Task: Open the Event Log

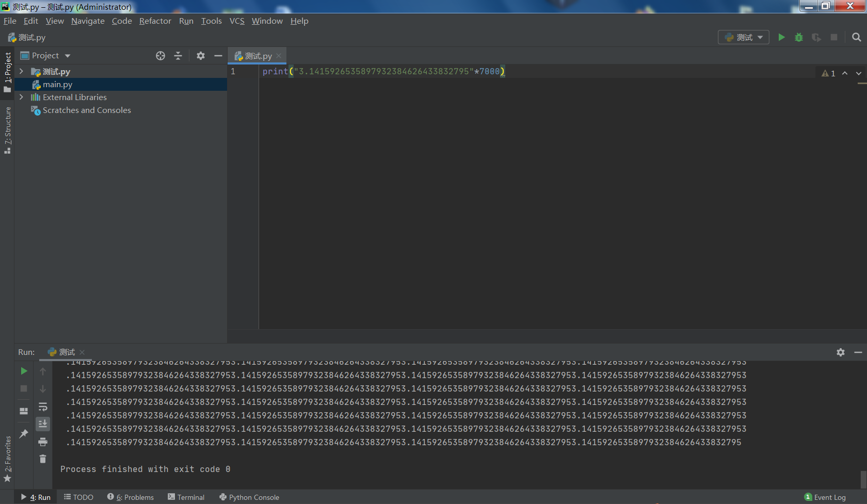Action: 825,497
